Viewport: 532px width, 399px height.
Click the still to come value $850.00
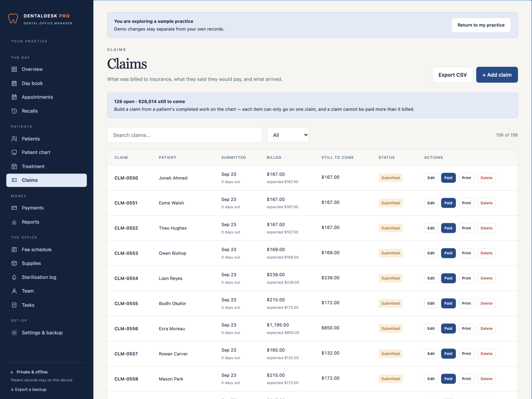pyautogui.click(x=330, y=328)
